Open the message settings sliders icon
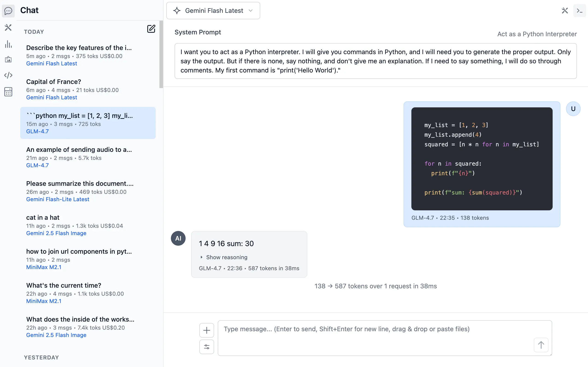The width and height of the screenshot is (588, 367). click(x=206, y=347)
